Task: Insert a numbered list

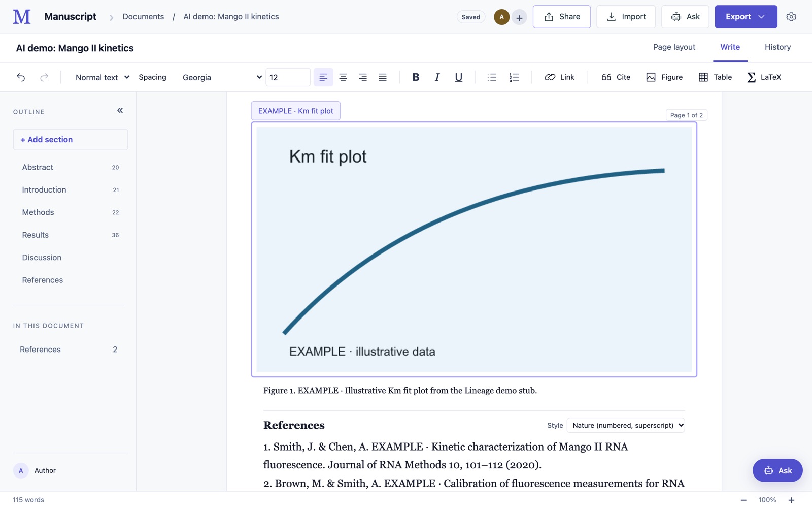Action: click(514, 77)
